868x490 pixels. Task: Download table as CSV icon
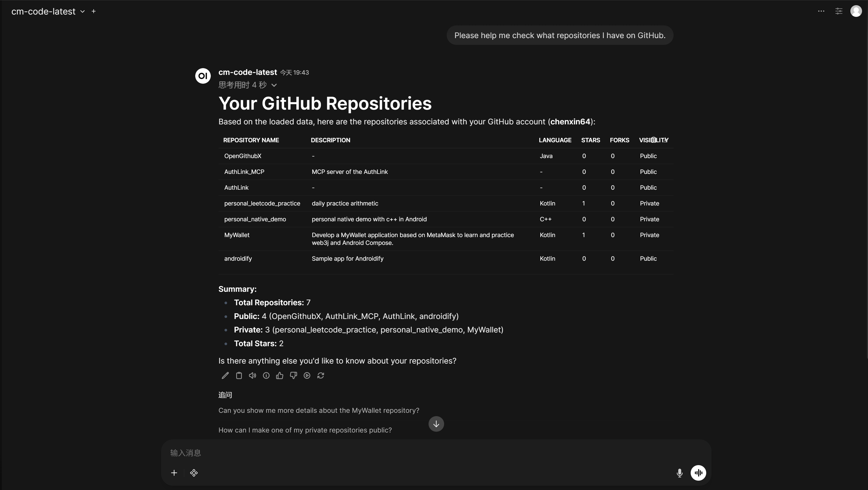point(666,140)
